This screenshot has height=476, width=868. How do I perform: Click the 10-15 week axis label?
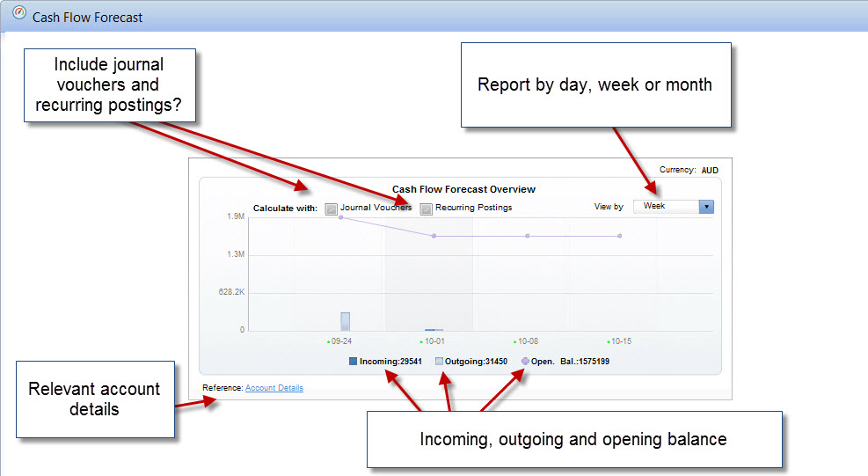point(621,341)
